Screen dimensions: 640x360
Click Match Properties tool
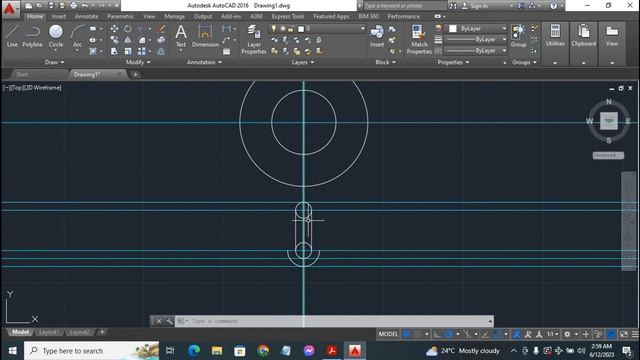pos(419,39)
